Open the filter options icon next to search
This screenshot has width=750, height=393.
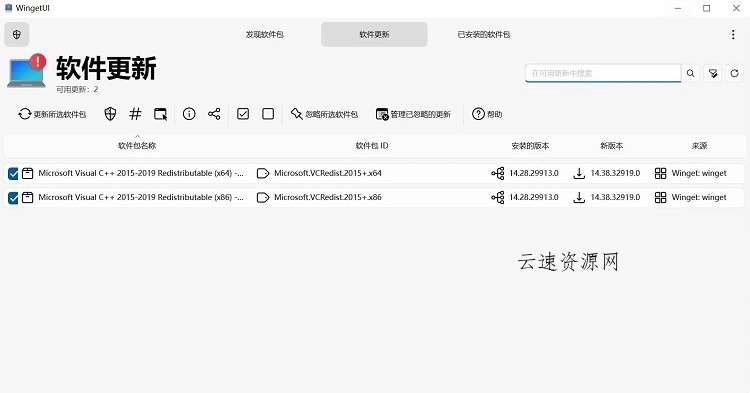coord(713,73)
